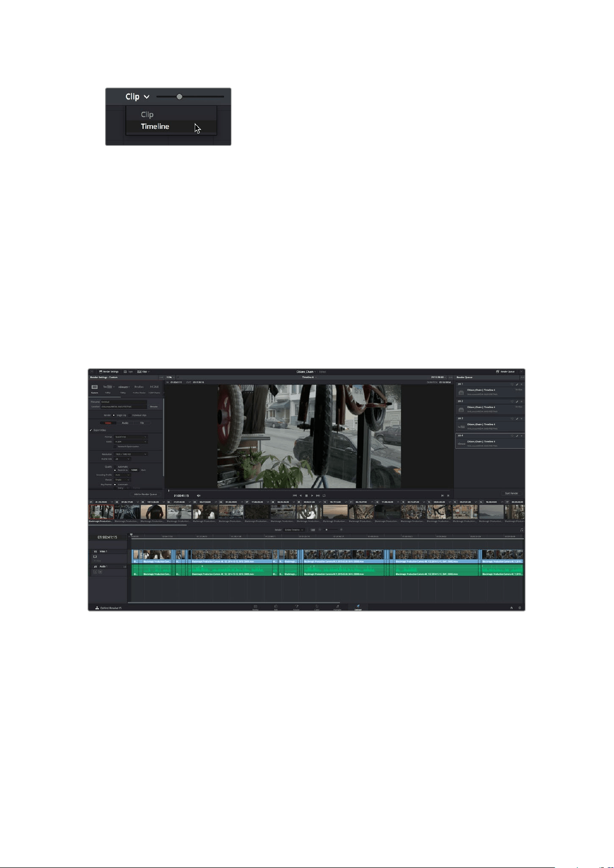Select the Restrict to quality radio button

pyautogui.click(x=115, y=470)
